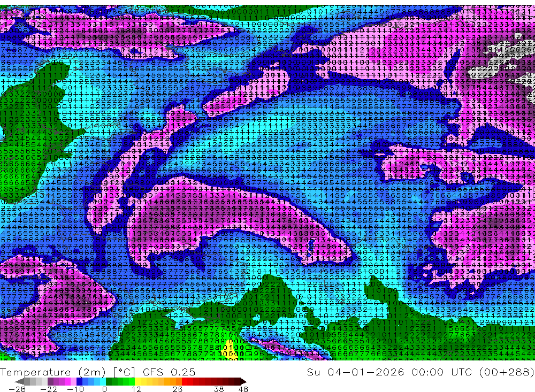Click the yellow swatch above 12 on scale
535x392 pixels.
click(138, 381)
